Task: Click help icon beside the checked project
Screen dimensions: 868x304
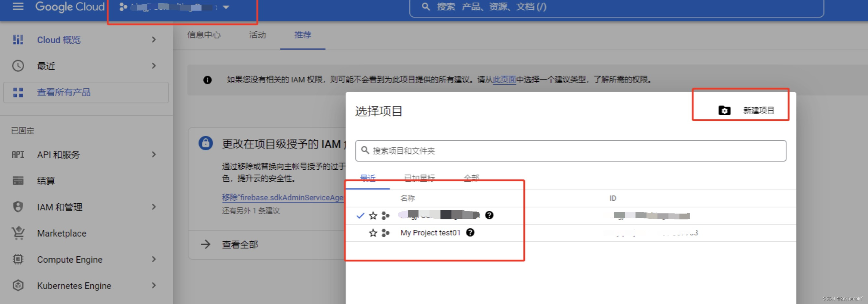Action: pyautogui.click(x=489, y=215)
